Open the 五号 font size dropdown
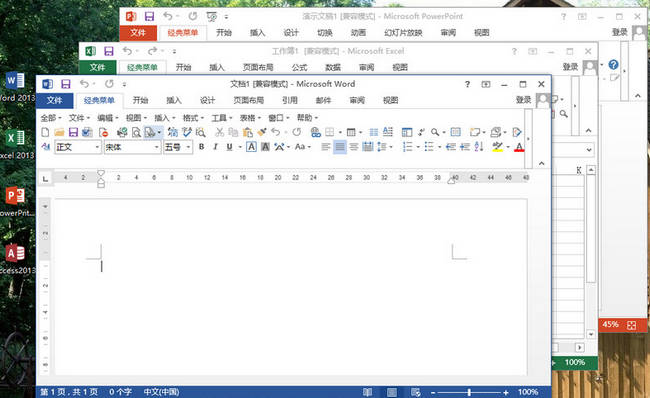Viewport: 650px width, 398px height. [188, 147]
